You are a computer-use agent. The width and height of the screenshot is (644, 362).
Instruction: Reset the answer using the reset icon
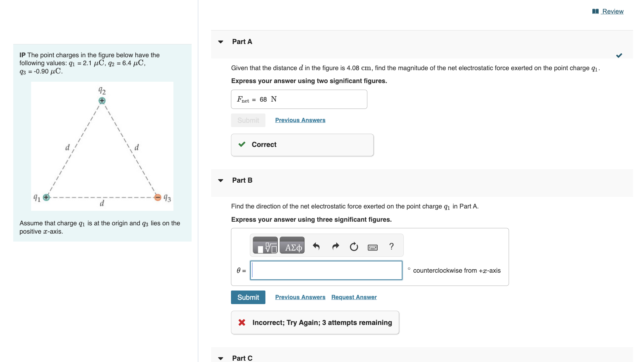pyautogui.click(x=353, y=247)
